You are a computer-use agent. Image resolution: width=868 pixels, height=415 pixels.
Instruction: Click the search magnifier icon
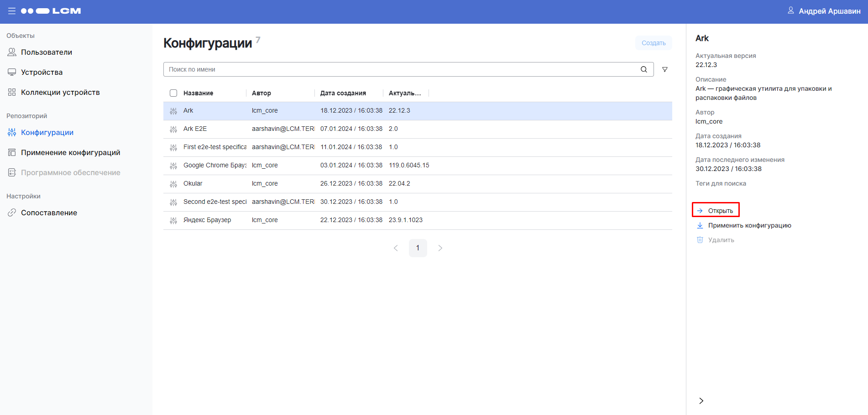[x=643, y=69]
